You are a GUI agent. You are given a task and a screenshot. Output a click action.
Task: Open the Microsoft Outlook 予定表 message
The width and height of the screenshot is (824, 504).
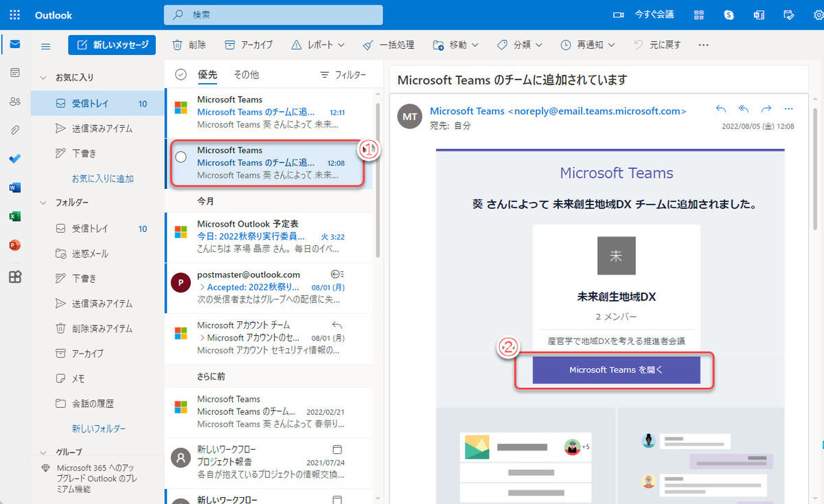269,237
